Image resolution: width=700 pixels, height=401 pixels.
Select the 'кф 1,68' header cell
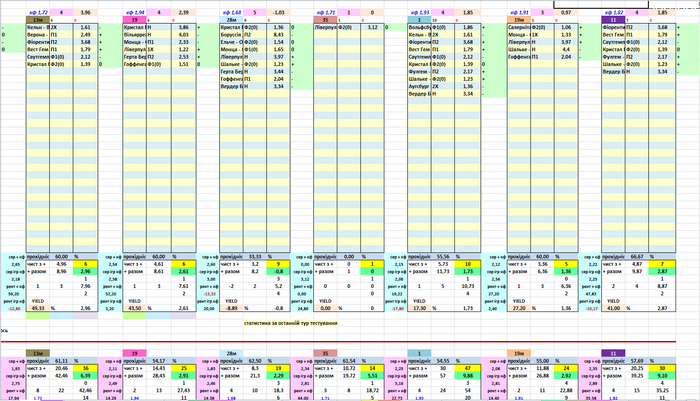pyautogui.click(x=232, y=13)
